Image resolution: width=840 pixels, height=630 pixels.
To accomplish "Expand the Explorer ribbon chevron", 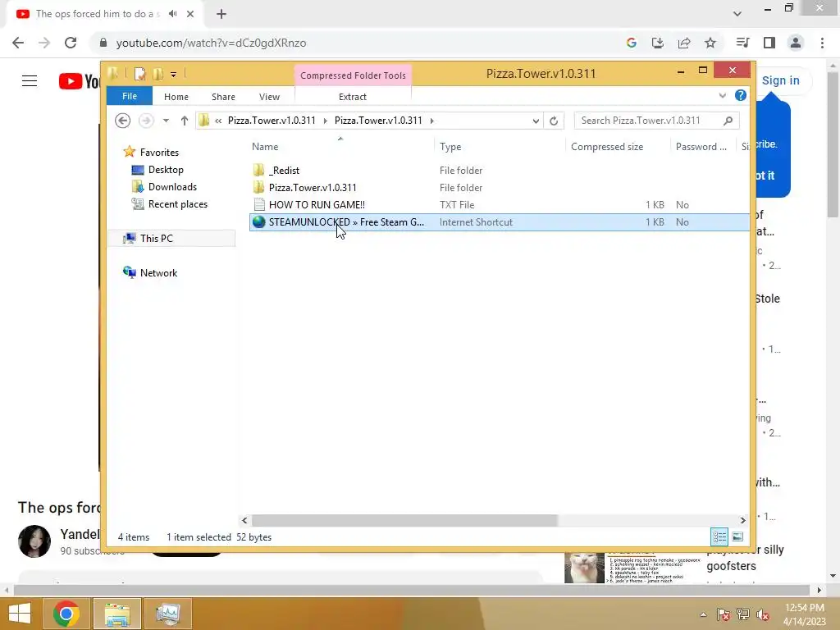I will 722,95.
